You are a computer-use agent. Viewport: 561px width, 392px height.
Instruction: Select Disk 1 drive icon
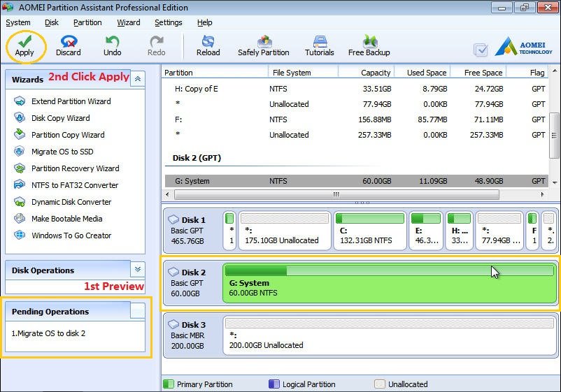(173, 219)
